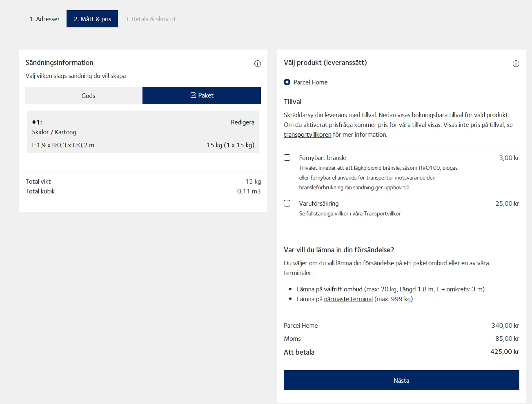The height and width of the screenshot is (404, 532).
Task: Click the checkmark icon on the Paket button
Action: (x=194, y=95)
